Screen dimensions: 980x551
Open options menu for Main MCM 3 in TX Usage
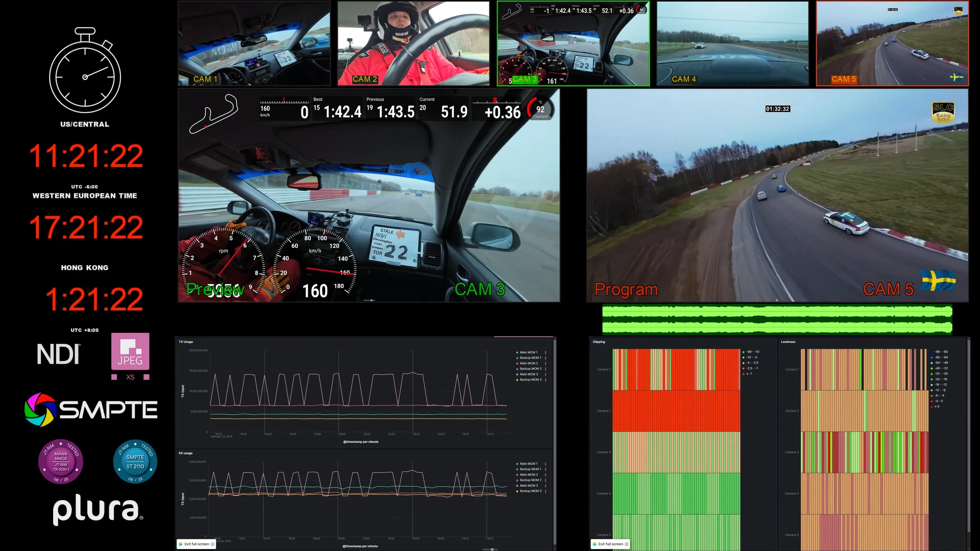point(546,374)
